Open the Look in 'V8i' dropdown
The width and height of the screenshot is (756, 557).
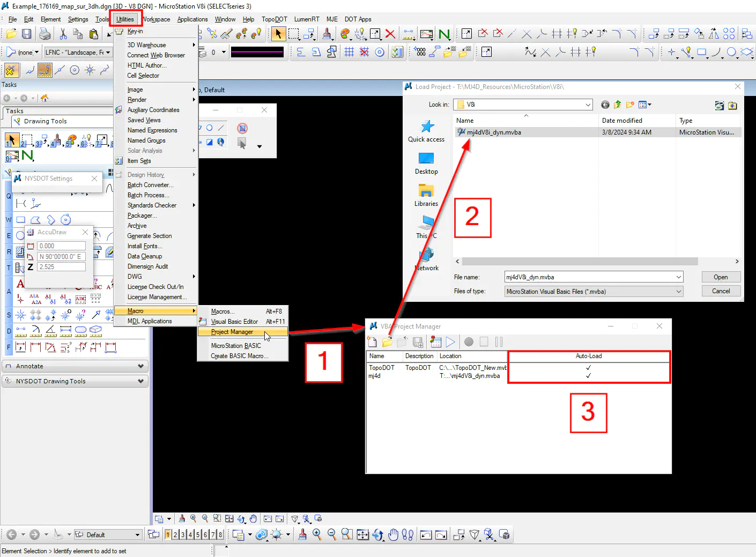[x=523, y=105]
